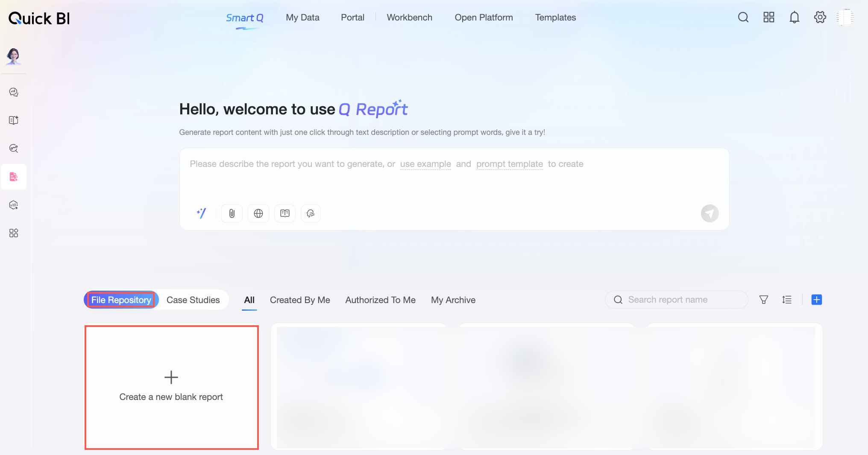Switch to the Smart Q tab

click(x=245, y=17)
